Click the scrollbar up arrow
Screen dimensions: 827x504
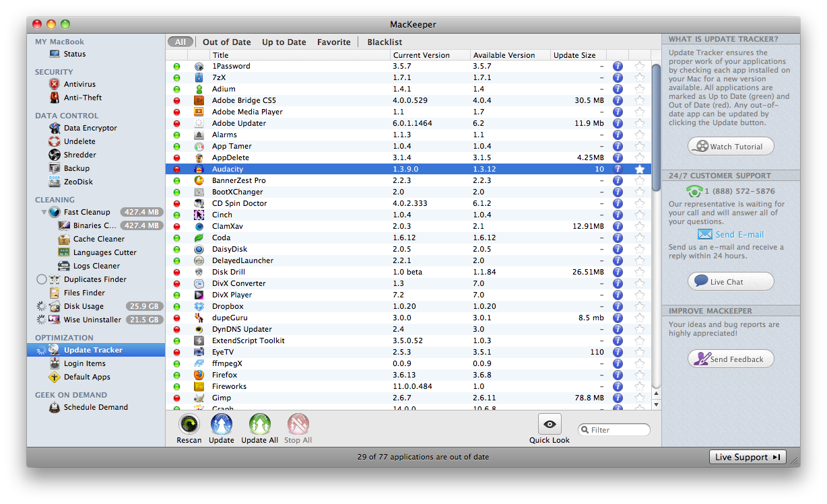point(656,394)
